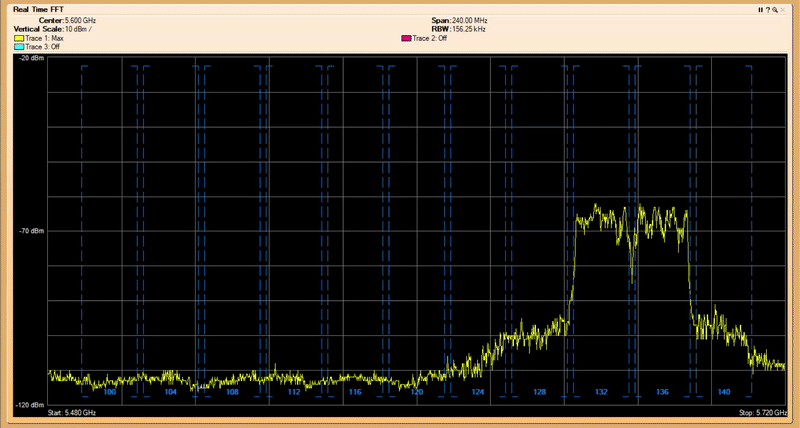The width and height of the screenshot is (800, 428).
Task: Select channel 140 marker label
Action: [724, 392]
